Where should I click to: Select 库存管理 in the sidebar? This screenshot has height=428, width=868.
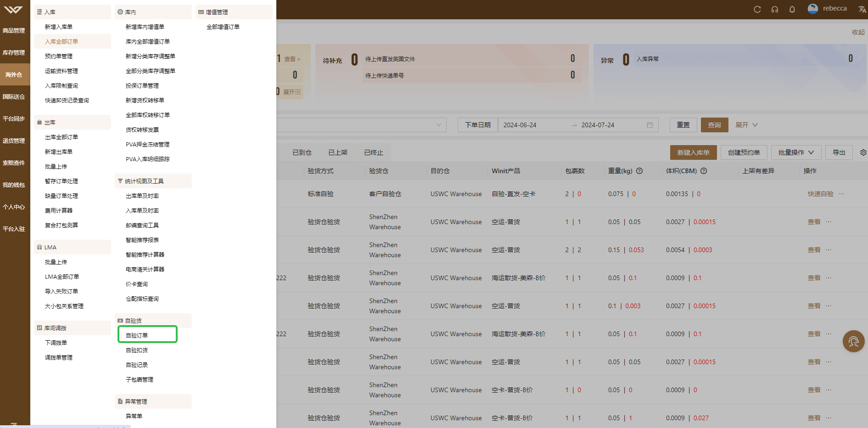pyautogui.click(x=14, y=53)
